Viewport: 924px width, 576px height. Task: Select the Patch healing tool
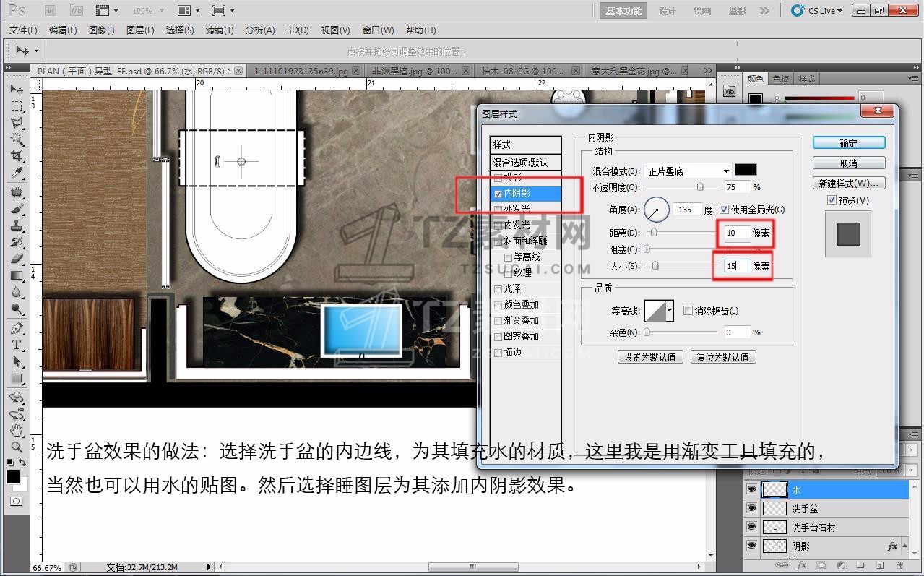16,193
